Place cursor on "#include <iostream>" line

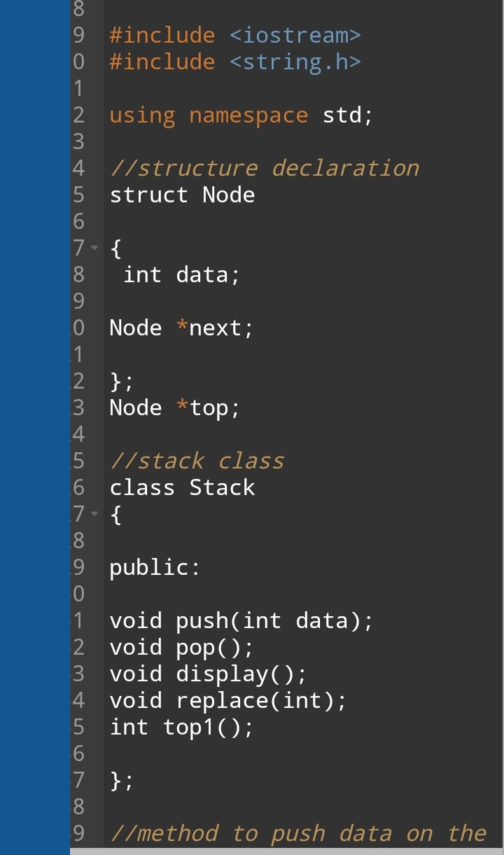tap(235, 35)
